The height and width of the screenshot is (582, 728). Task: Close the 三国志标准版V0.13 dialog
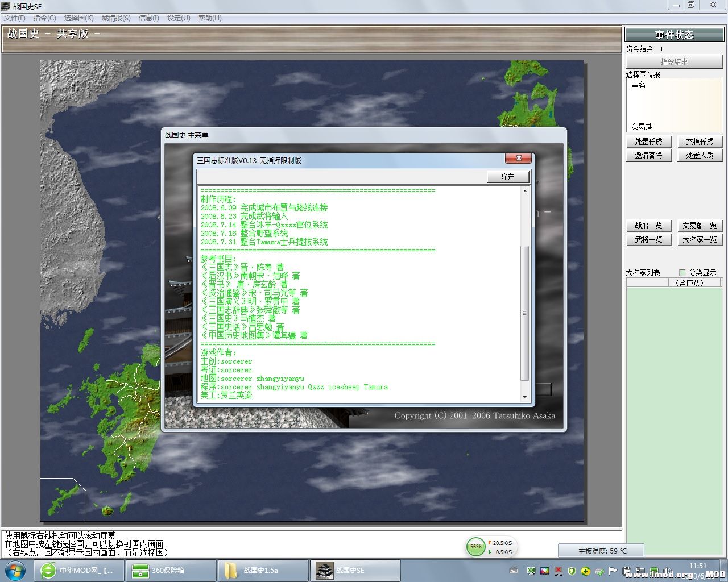[x=518, y=158]
